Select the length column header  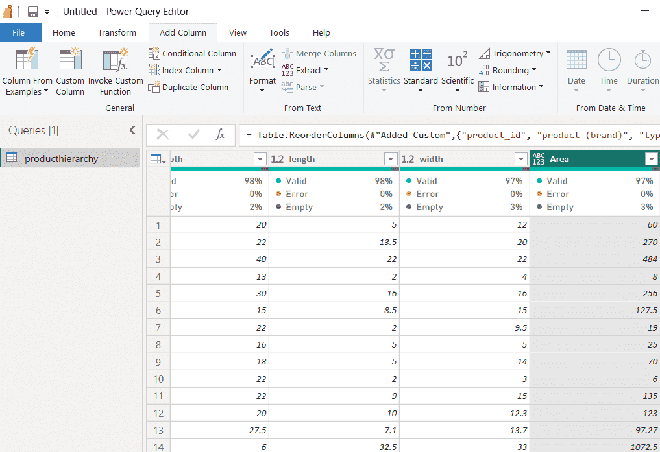(x=334, y=159)
